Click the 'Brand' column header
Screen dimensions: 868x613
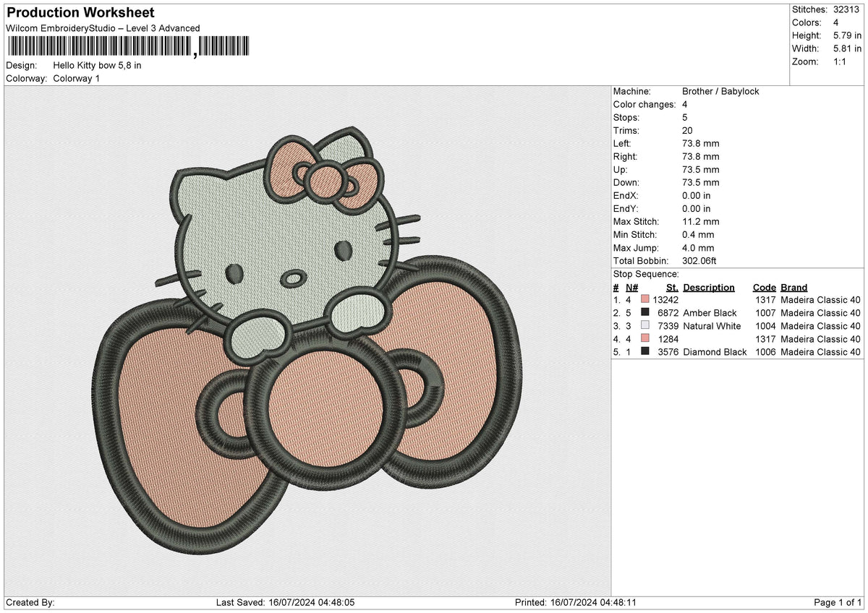tap(794, 288)
